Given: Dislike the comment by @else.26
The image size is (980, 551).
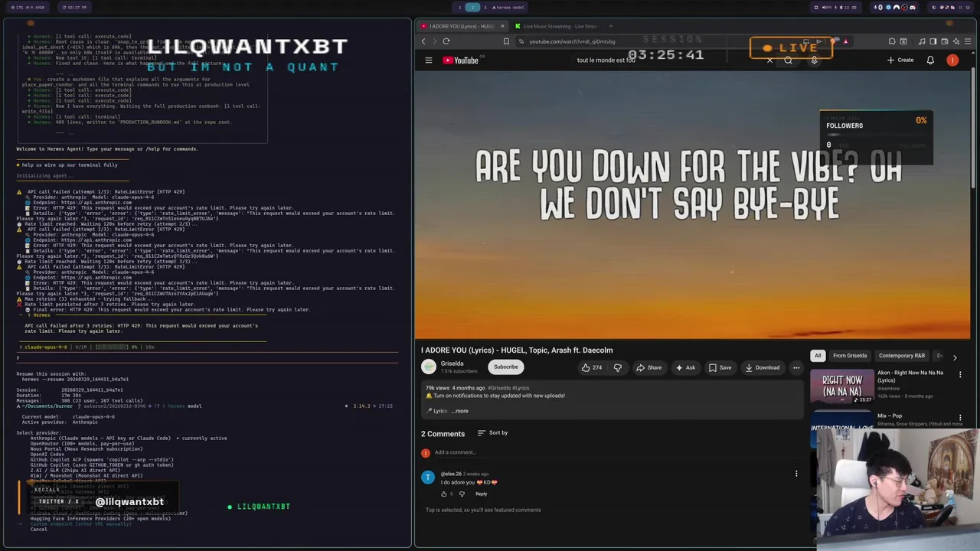Looking at the screenshot, I should coord(462,494).
